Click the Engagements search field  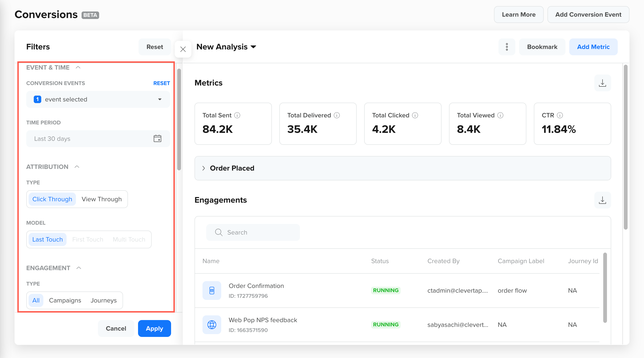point(253,232)
